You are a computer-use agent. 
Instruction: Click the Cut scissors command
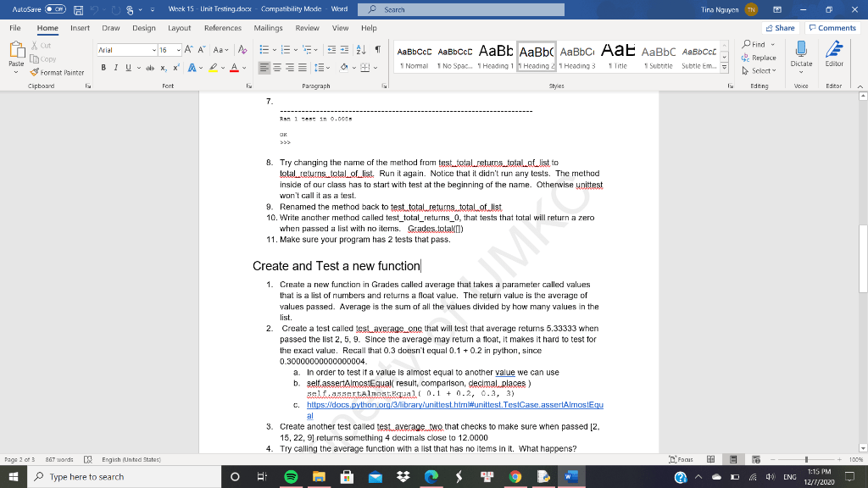click(x=41, y=46)
